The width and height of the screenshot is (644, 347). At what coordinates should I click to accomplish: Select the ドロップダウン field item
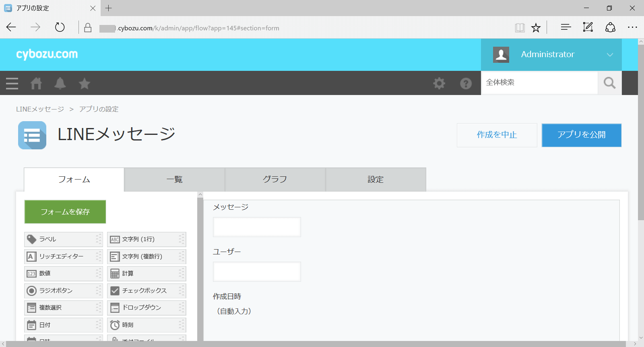coord(147,308)
